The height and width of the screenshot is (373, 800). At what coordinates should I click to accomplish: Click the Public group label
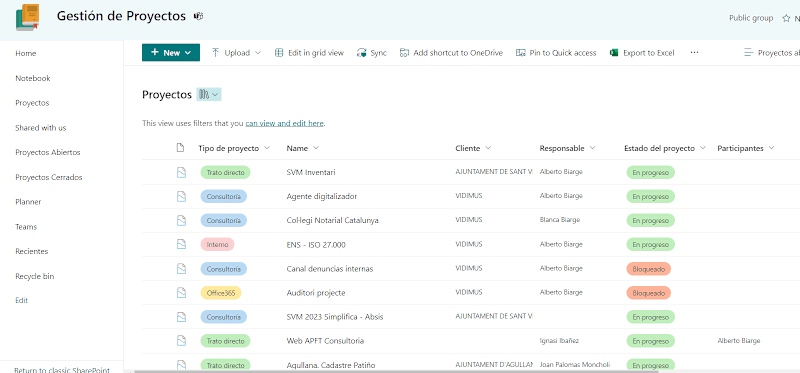point(751,18)
